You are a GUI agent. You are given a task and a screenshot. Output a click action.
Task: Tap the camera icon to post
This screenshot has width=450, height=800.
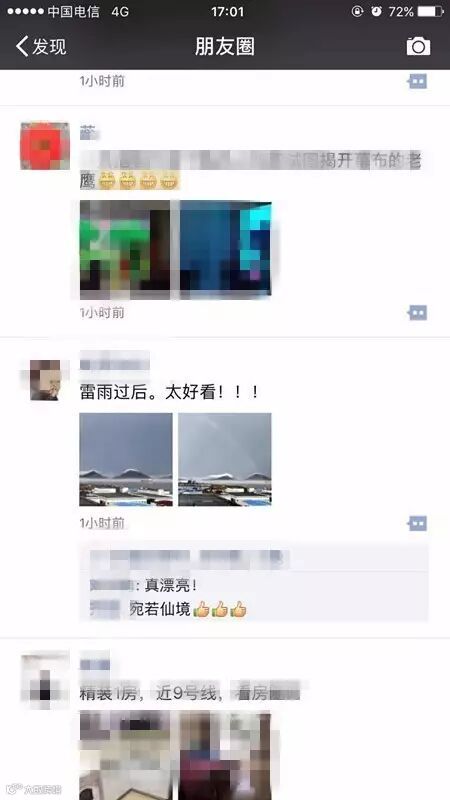tap(418, 46)
